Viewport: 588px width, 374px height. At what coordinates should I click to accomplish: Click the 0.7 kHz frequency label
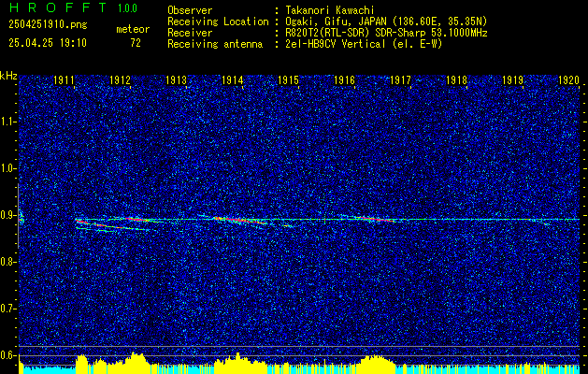8,309
